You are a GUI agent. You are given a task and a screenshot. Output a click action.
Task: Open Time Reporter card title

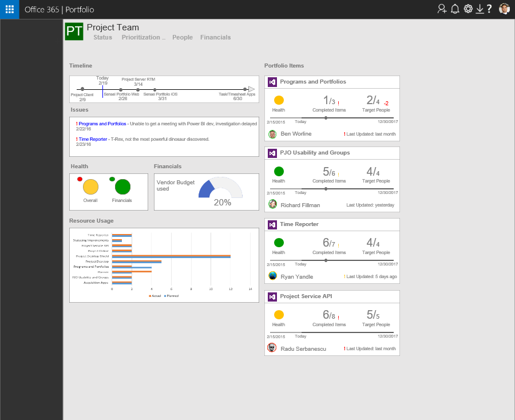pos(299,224)
